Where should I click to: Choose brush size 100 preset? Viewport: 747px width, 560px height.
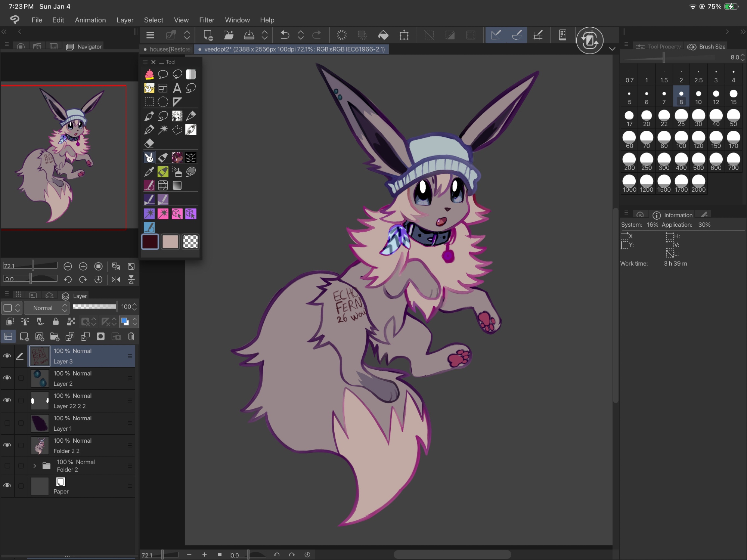[x=681, y=140]
